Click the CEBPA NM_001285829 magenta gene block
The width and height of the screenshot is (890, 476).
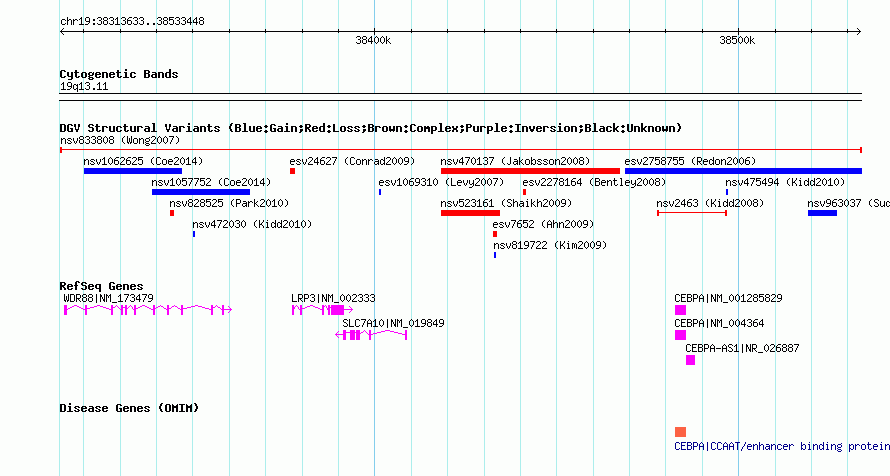[x=680, y=310]
